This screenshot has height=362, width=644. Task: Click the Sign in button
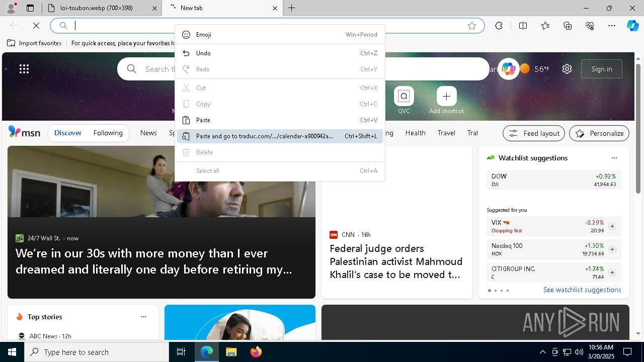[602, 69]
